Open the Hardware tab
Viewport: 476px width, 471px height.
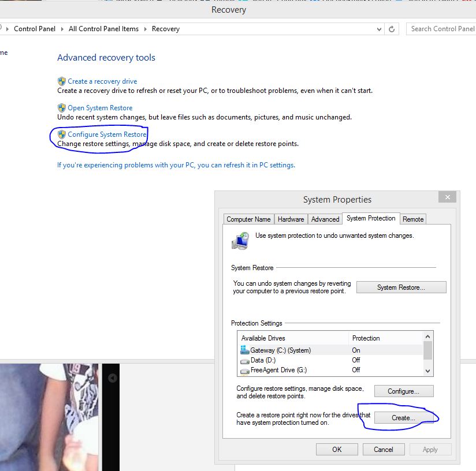291,219
